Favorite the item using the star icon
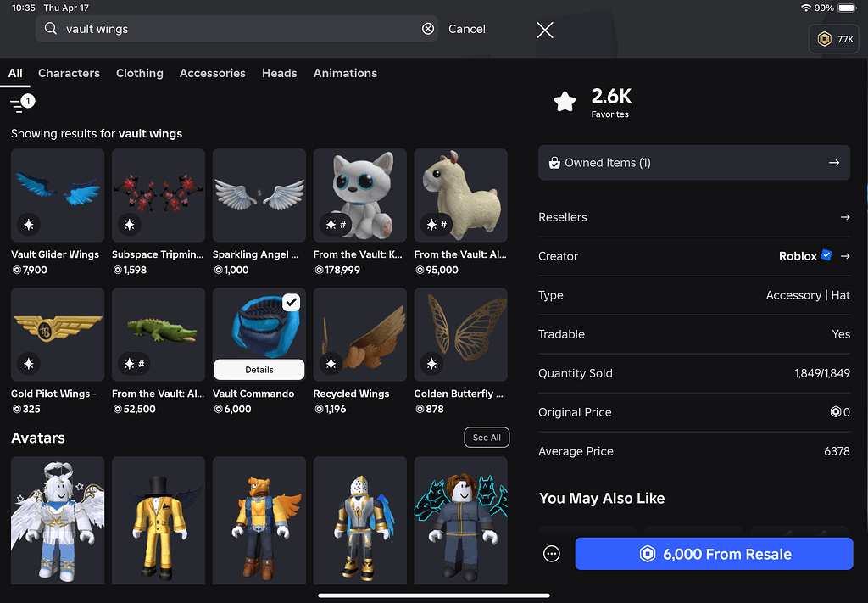Viewport: 868px width, 603px height. [565, 101]
